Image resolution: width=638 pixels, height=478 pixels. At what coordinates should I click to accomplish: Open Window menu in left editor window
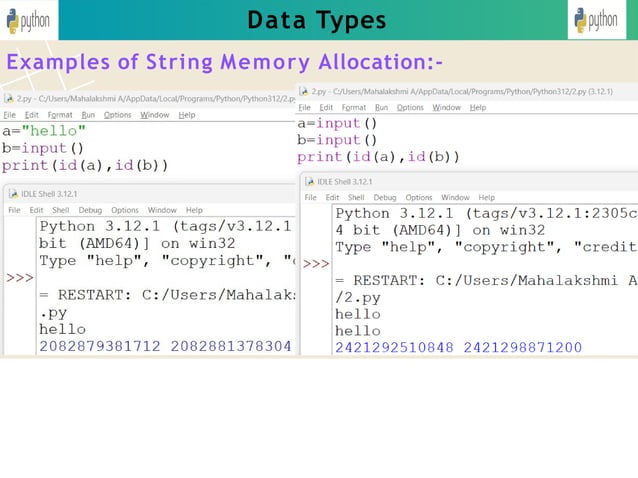coord(155,115)
